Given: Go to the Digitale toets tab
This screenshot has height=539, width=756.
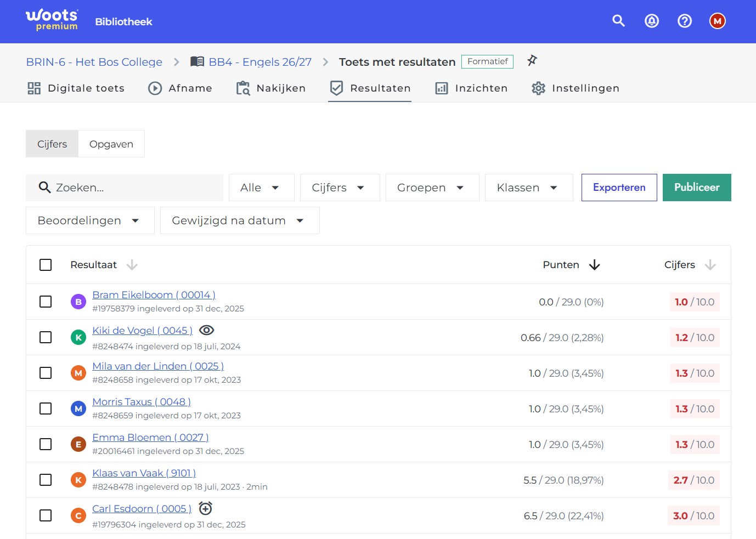Looking at the screenshot, I should 76,88.
